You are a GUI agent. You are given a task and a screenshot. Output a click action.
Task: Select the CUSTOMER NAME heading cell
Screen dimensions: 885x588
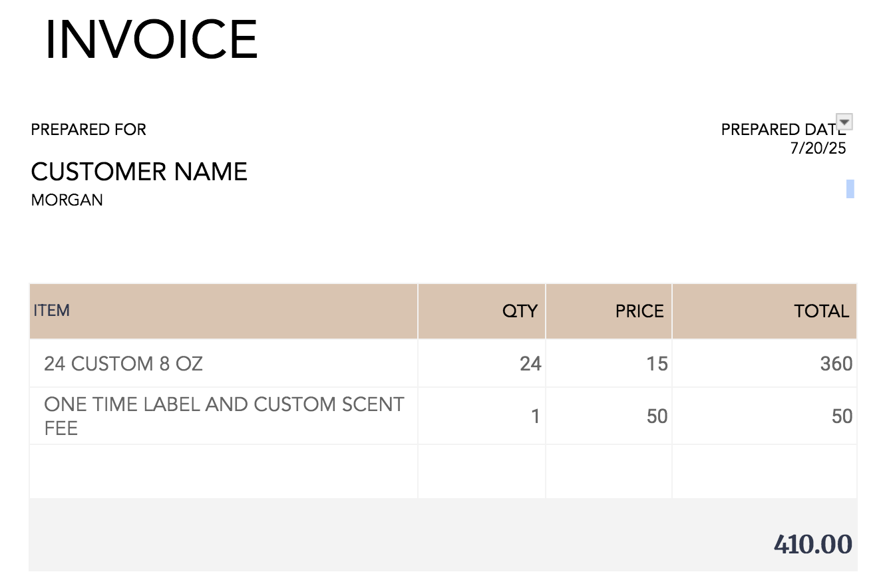point(139,172)
